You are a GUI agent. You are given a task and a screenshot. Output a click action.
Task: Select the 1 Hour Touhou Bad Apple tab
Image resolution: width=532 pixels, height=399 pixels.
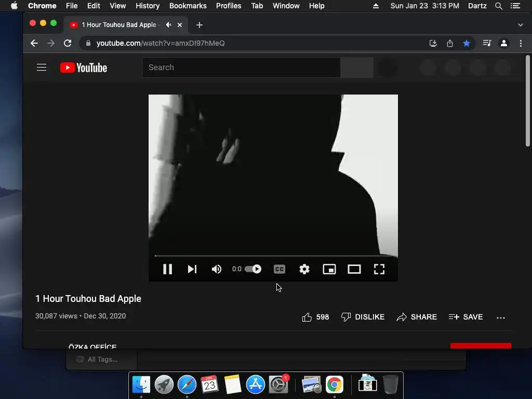pyautogui.click(x=119, y=25)
